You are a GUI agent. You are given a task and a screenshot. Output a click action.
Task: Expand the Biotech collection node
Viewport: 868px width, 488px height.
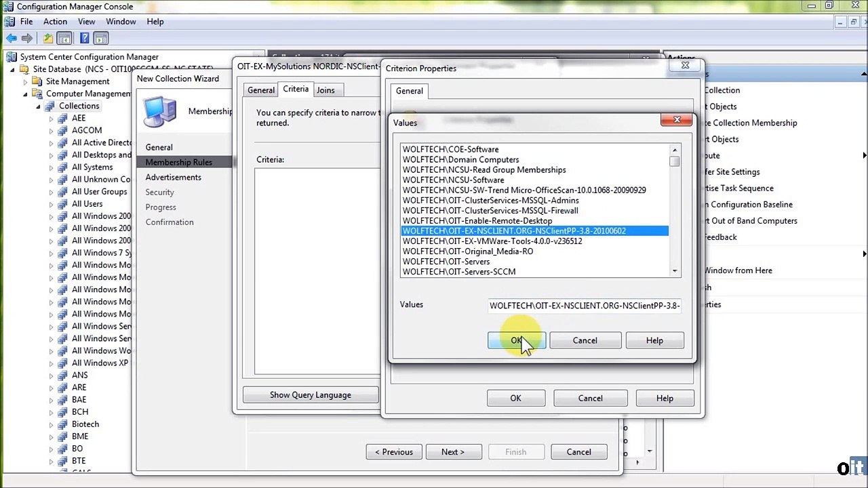pyautogui.click(x=51, y=424)
